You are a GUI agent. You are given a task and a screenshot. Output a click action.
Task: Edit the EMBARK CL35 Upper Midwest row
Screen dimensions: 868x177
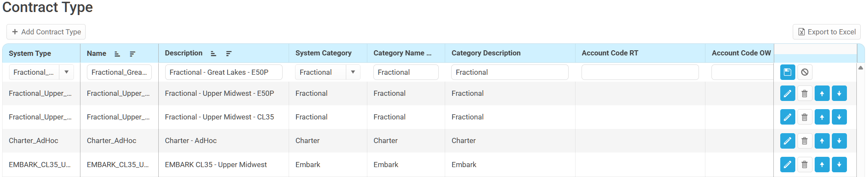[787, 165]
